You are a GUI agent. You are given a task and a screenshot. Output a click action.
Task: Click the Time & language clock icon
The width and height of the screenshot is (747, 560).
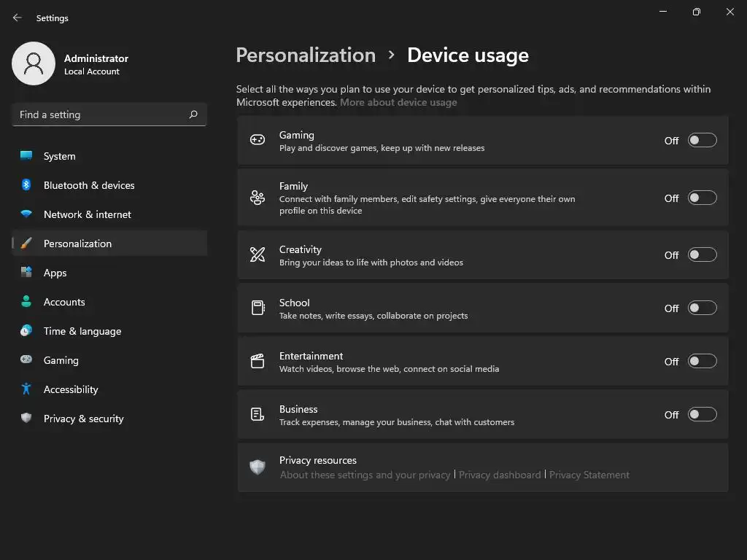point(26,331)
